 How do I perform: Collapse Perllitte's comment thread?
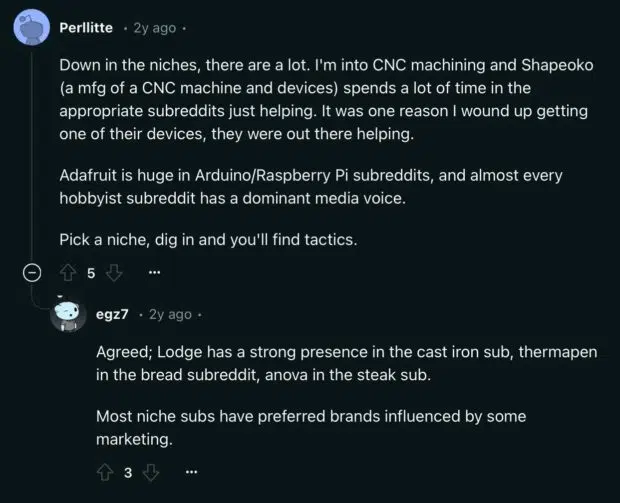tap(31, 272)
